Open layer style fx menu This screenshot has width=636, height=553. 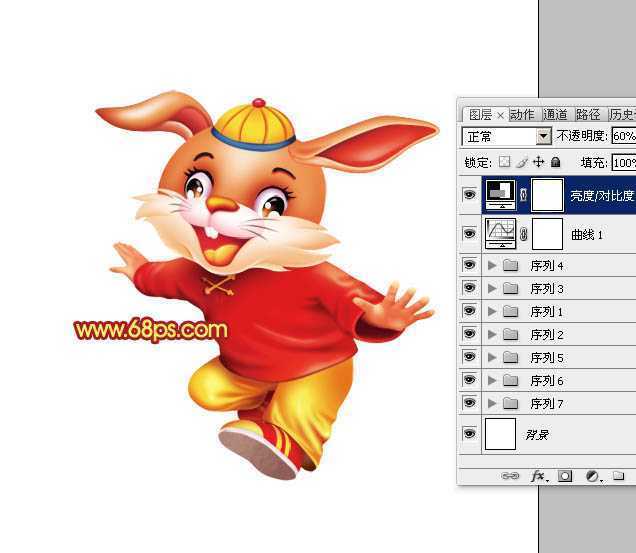pyautogui.click(x=539, y=476)
